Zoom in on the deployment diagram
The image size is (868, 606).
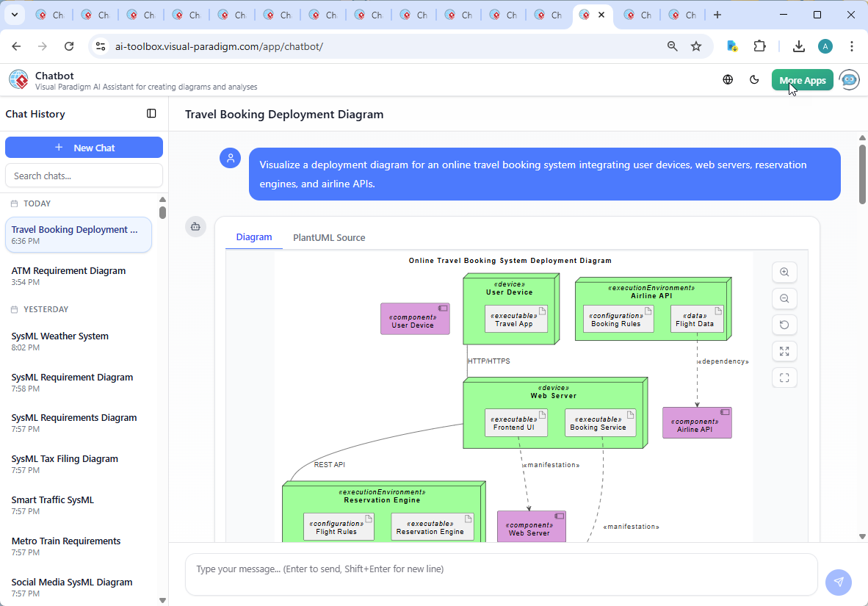784,273
